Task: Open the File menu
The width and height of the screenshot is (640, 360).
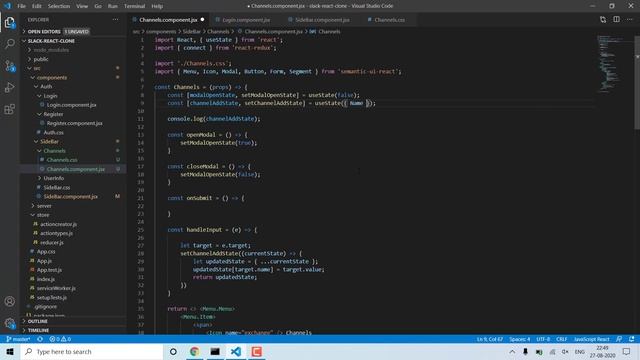Action: click(21, 6)
